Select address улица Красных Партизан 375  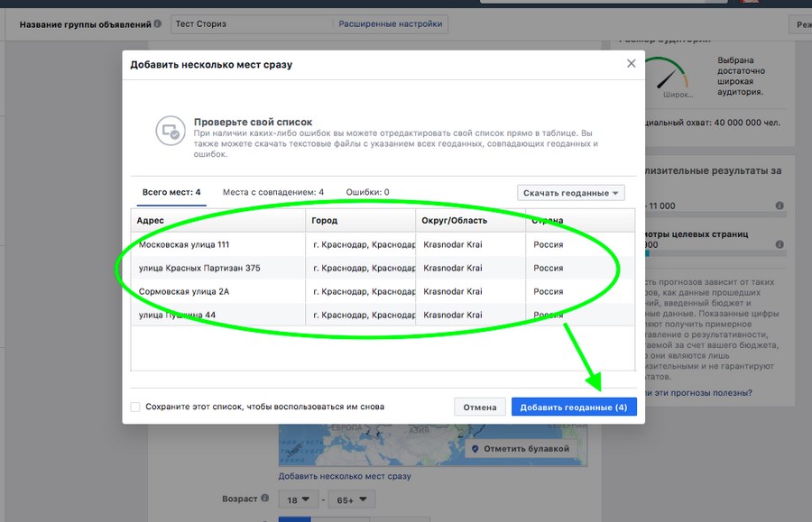coord(199,268)
